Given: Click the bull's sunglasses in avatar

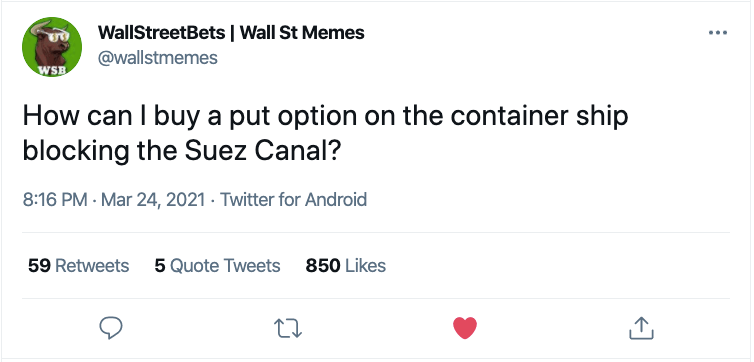Looking at the screenshot, I should (56, 36).
